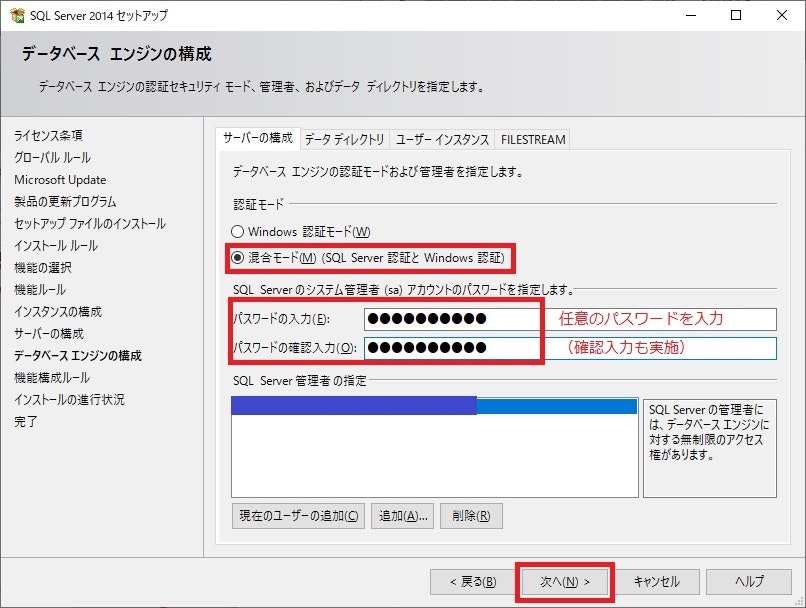Close the SQL Server 2014 setup window
Screen dimensions: 806x608
pyautogui.click(x=781, y=15)
